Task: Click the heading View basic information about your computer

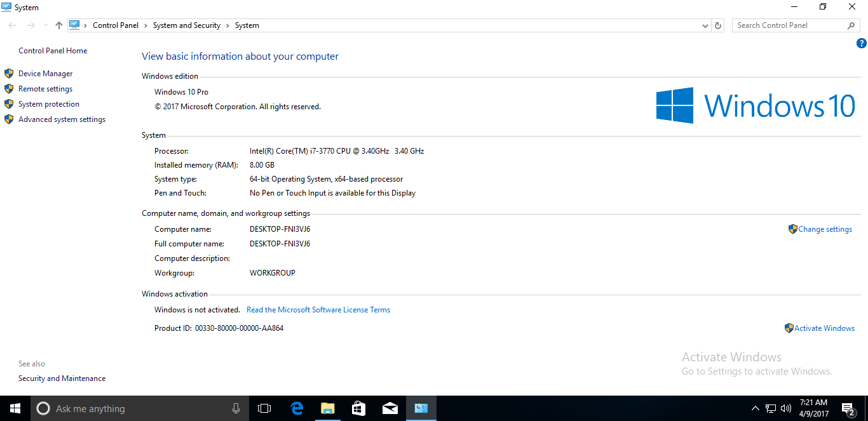Action: [240, 57]
